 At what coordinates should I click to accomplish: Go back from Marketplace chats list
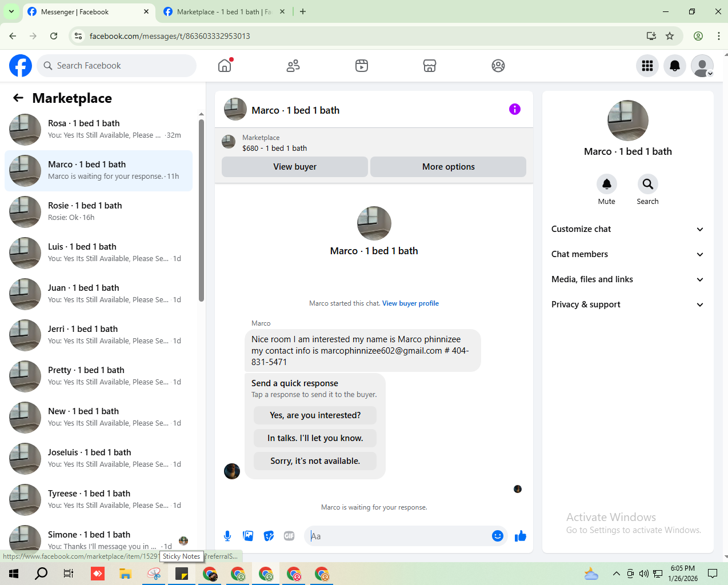point(18,98)
